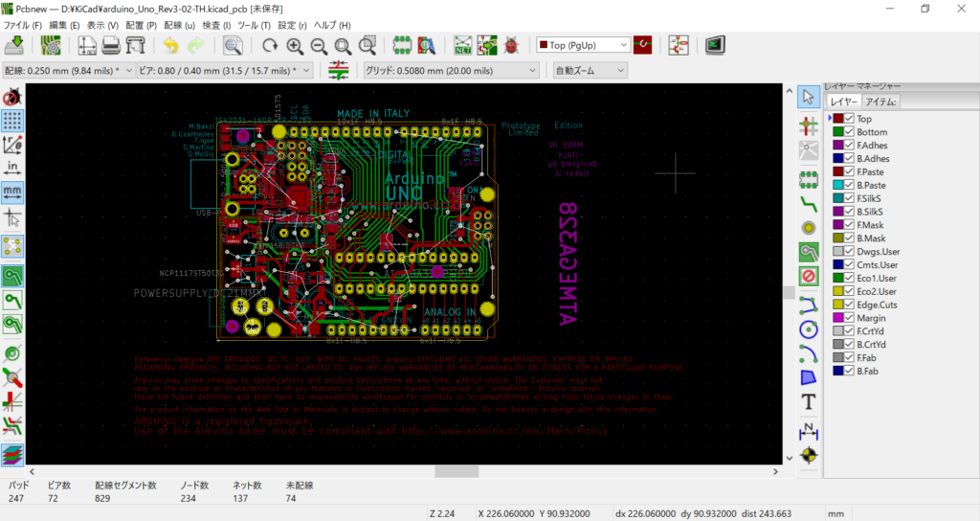
Task: Open the via size dropdown
Action: tap(224, 71)
